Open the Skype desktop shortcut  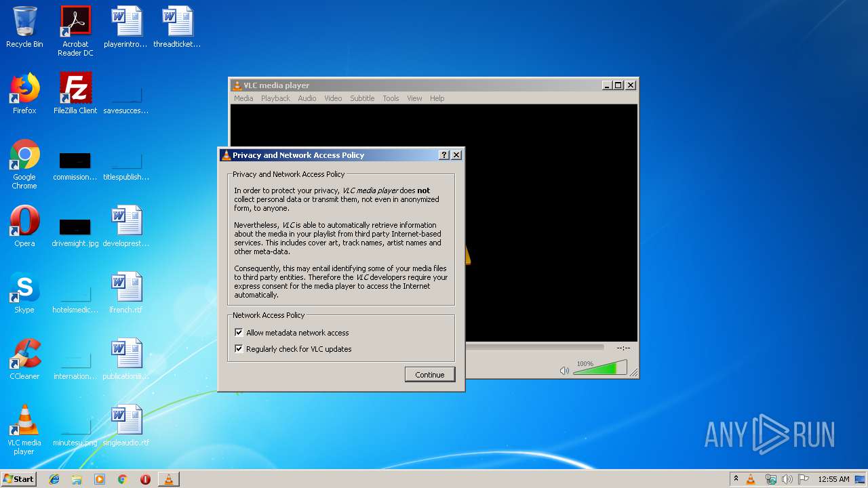click(x=24, y=293)
